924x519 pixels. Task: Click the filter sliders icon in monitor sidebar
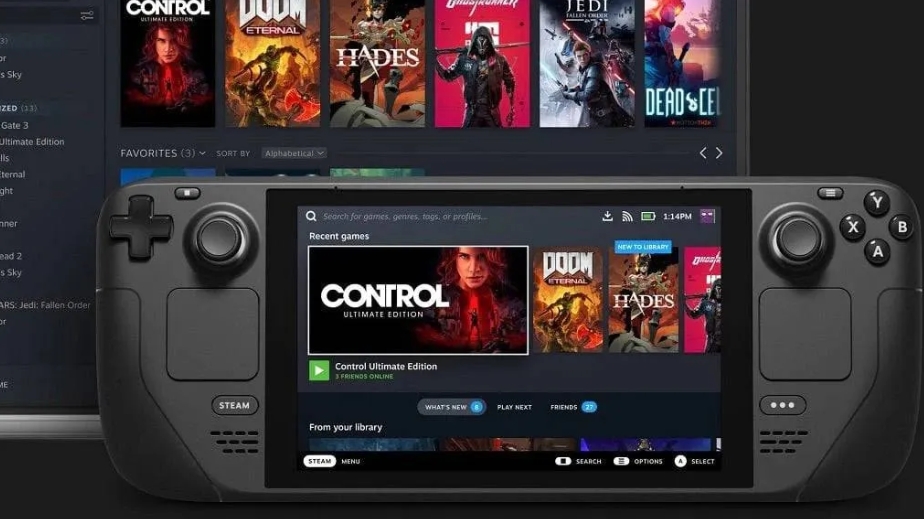coord(87,15)
